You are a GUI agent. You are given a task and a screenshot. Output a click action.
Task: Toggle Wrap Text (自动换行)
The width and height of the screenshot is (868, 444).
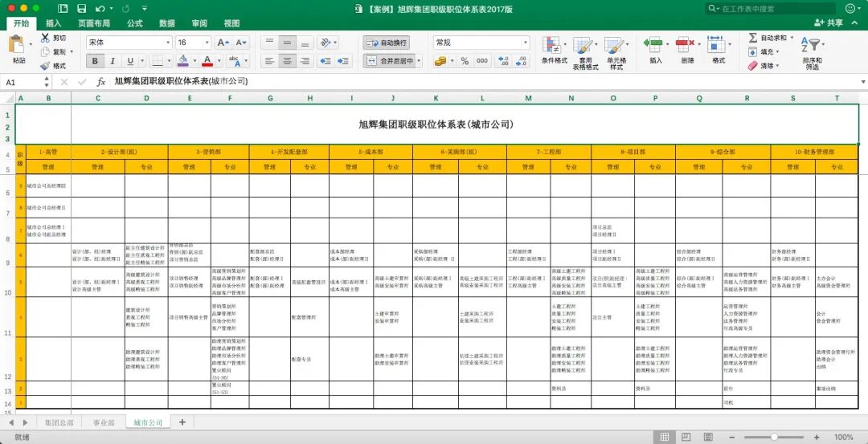(x=387, y=43)
